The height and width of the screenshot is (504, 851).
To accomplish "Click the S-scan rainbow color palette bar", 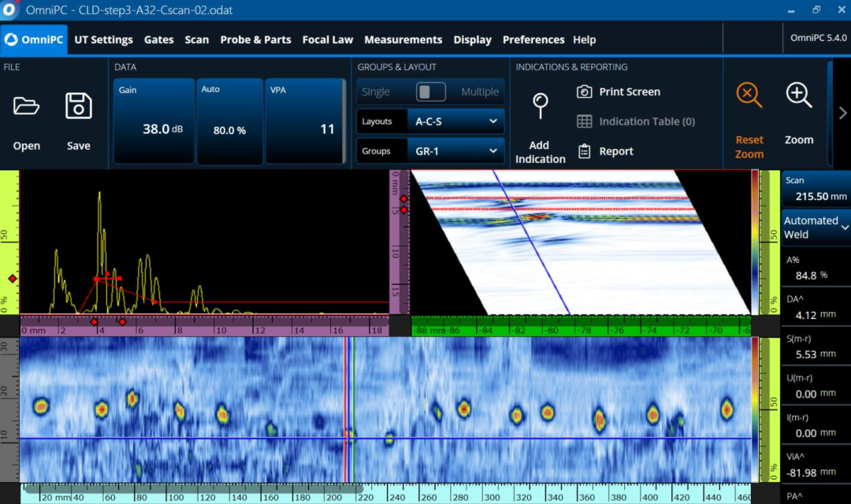I will [x=755, y=242].
